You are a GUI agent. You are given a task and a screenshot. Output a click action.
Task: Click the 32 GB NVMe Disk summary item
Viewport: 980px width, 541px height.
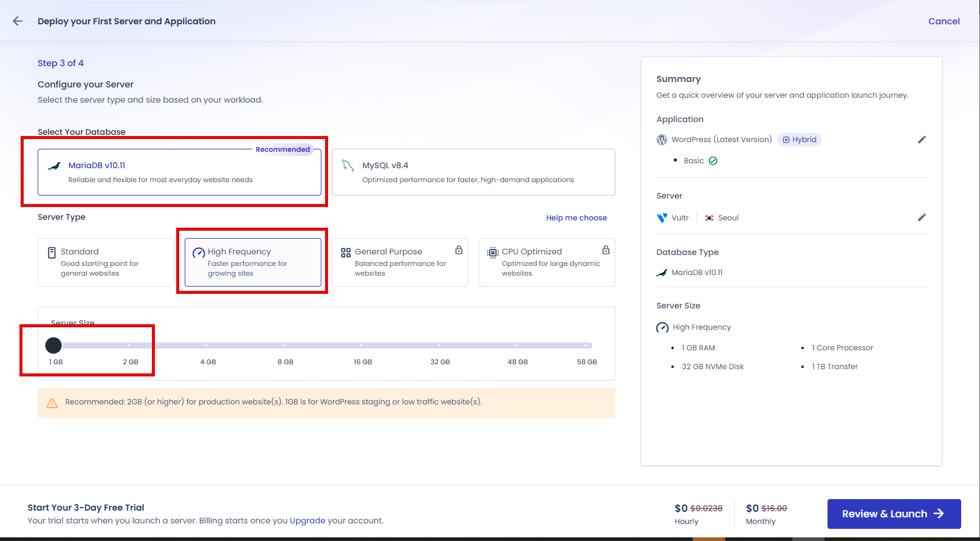pos(713,367)
